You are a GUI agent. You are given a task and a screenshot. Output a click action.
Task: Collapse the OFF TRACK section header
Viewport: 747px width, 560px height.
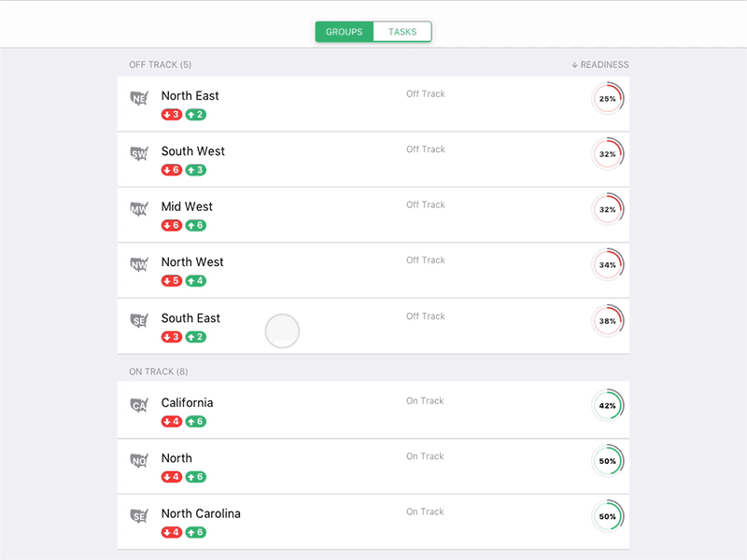tap(160, 64)
